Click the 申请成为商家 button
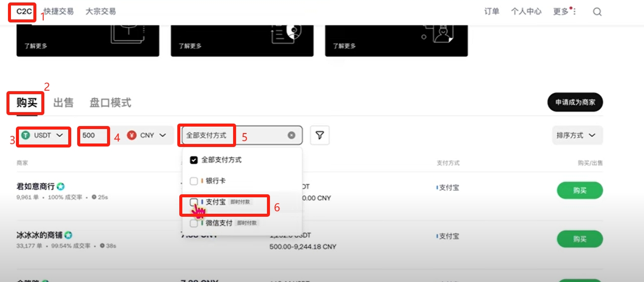The width and height of the screenshot is (644, 282). point(575,103)
